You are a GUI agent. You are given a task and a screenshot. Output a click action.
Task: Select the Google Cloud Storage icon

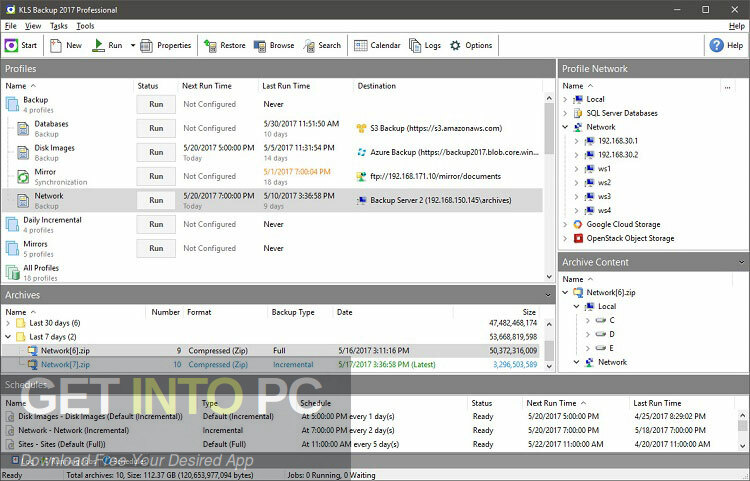click(x=578, y=224)
